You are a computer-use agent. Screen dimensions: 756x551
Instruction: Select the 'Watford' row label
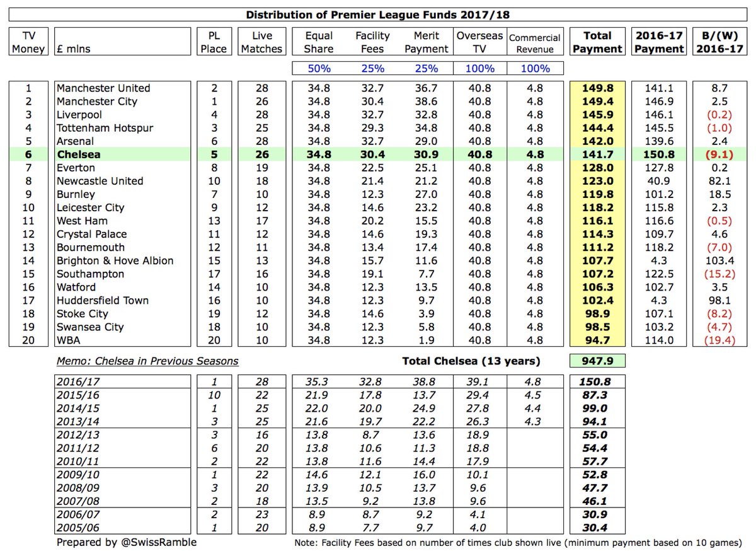coord(76,287)
